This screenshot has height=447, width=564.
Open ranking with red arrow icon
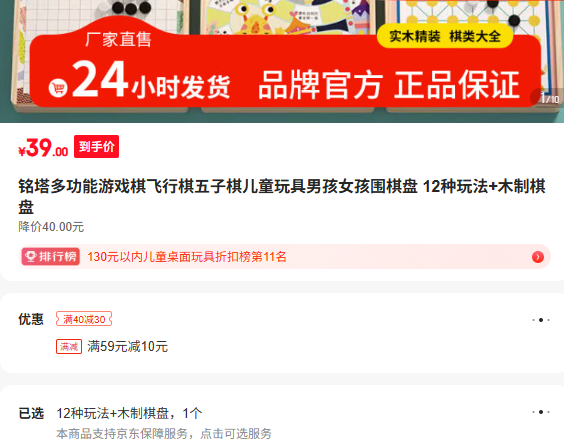pyautogui.click(x=538, y=257)
